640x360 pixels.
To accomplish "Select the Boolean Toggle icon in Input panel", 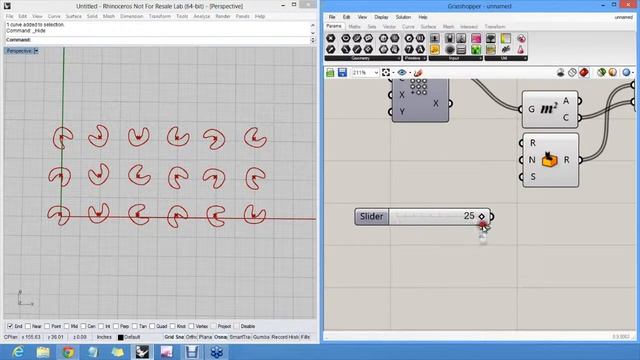I will [449, 38].
